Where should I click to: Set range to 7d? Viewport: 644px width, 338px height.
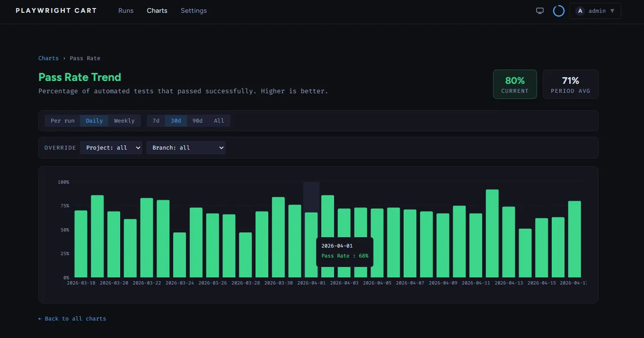pyautogui.click(x=156, y=121)
